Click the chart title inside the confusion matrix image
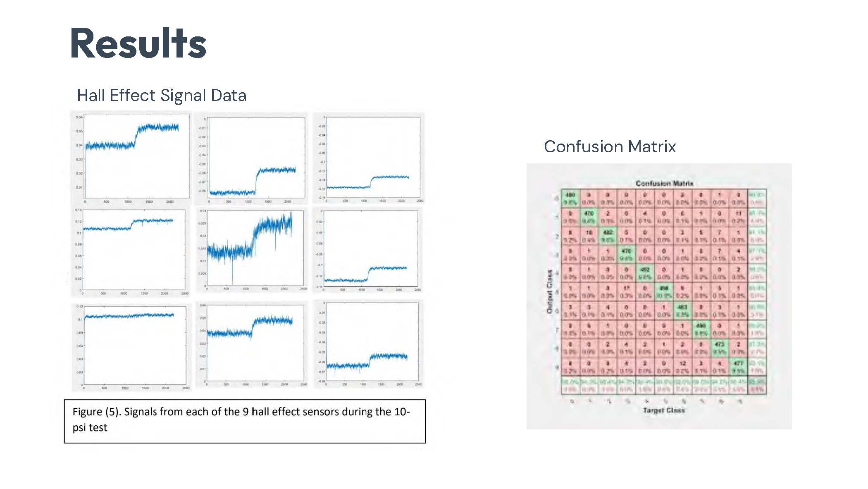The image size is (868, 489). 664,183
